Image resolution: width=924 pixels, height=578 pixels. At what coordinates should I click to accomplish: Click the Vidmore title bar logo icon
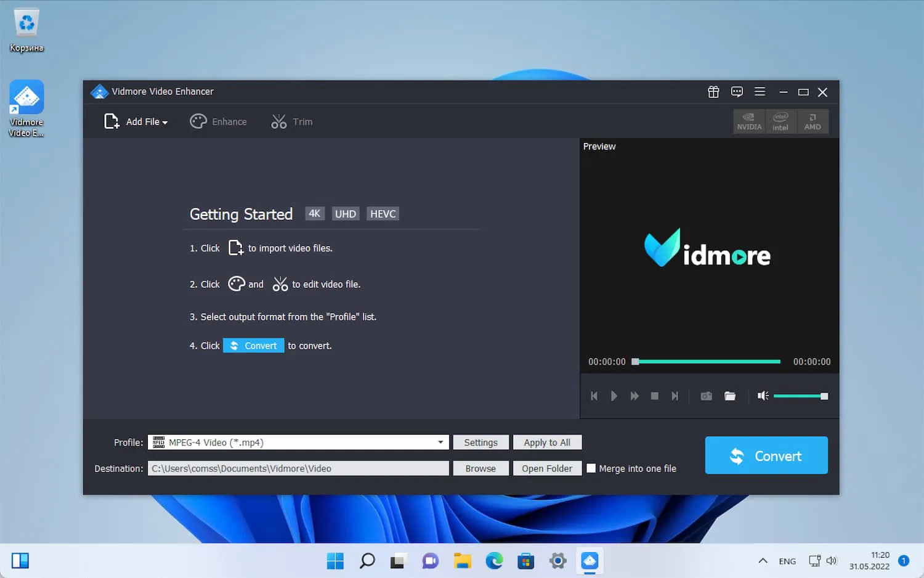click(99, 92)
